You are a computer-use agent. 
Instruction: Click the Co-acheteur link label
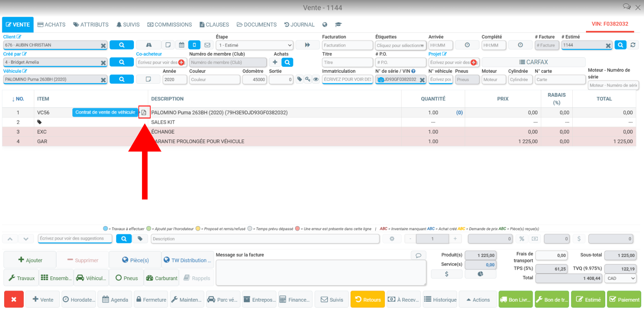coord(149,54)
